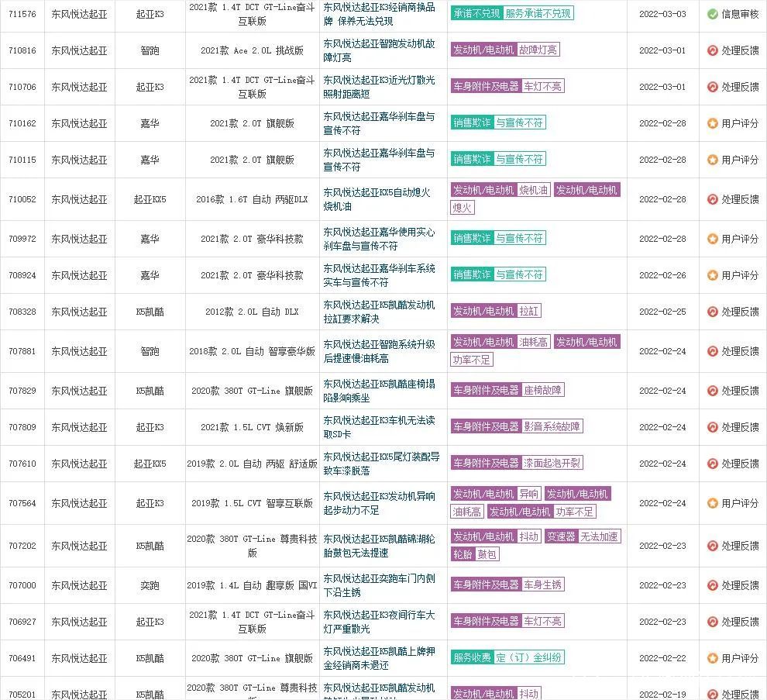The width and height of the screenshot is (767, 700).
Task: Click red feedback icon in row 707000
Action: coord(712,585)
